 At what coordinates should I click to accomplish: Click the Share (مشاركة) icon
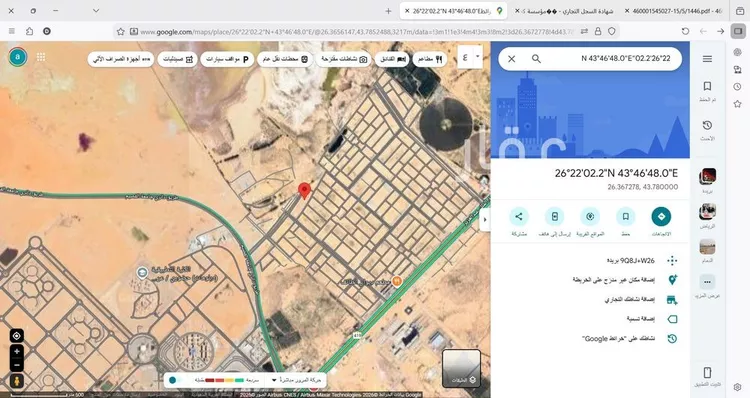(x=519, y=217)
